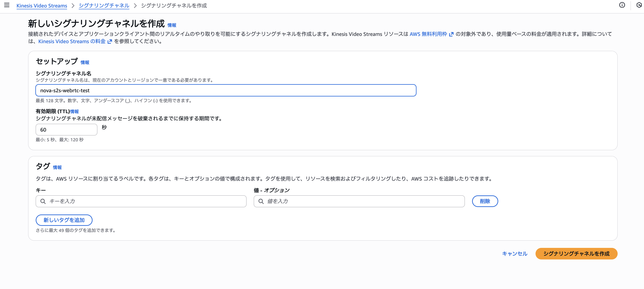Open the シグナリングチャネル breadcrumb link
This screenshot has width=644, height=289.
(x=104, y=5)
